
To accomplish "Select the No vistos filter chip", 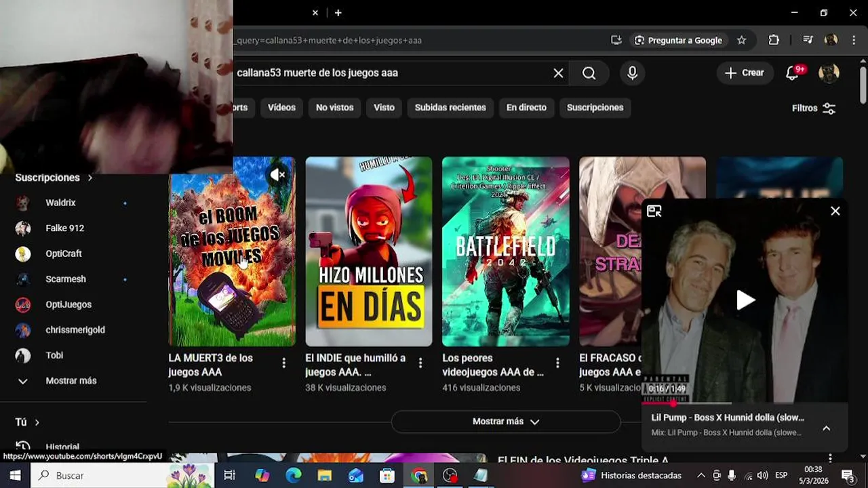I will 334,108.
